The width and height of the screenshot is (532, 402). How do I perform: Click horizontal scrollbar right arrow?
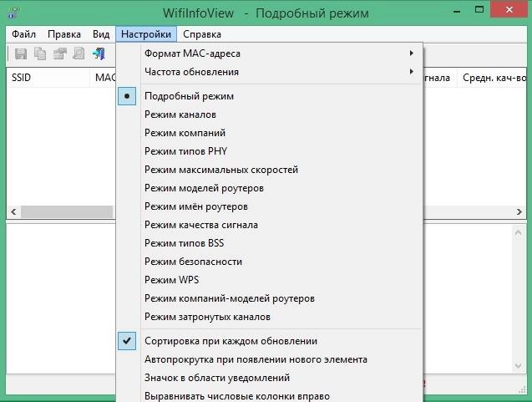(x=519, y=212)
